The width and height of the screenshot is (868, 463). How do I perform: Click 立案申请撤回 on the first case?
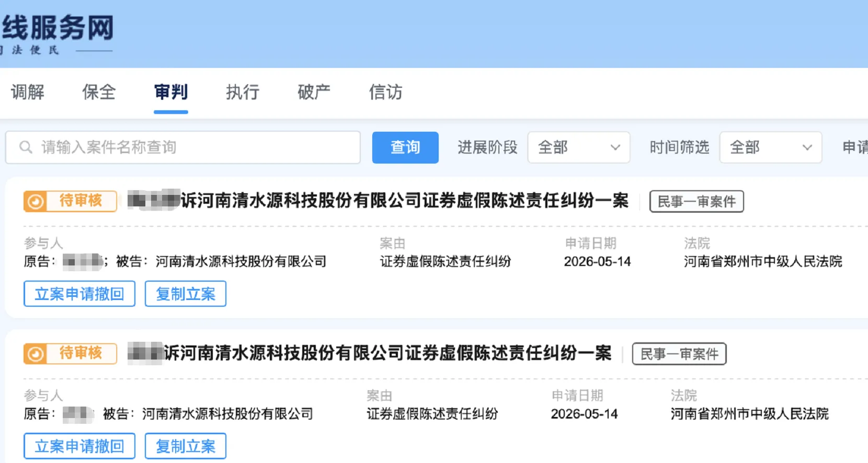tap(79, 294)
